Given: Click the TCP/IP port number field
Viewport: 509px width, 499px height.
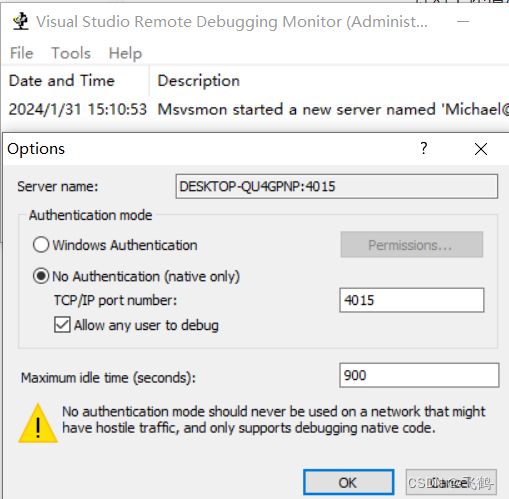Looking at the screenshot, I should point(412,300).
